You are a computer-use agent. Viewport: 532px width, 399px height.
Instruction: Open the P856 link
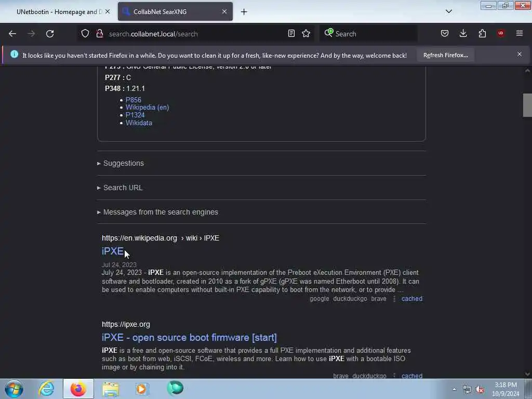pos(134,100)
